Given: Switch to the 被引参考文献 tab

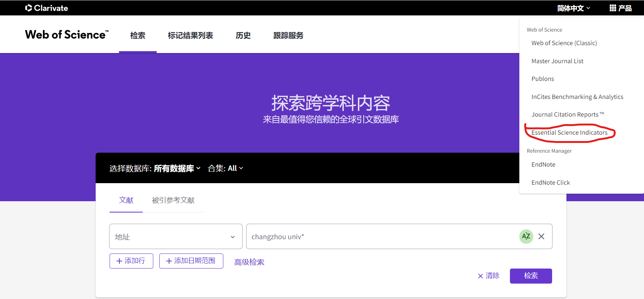Looking at the screenshot, I should (173, 200).
